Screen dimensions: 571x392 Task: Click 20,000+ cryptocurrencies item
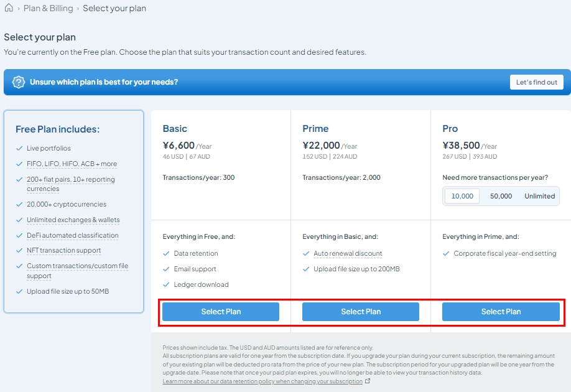pos(67,204)
